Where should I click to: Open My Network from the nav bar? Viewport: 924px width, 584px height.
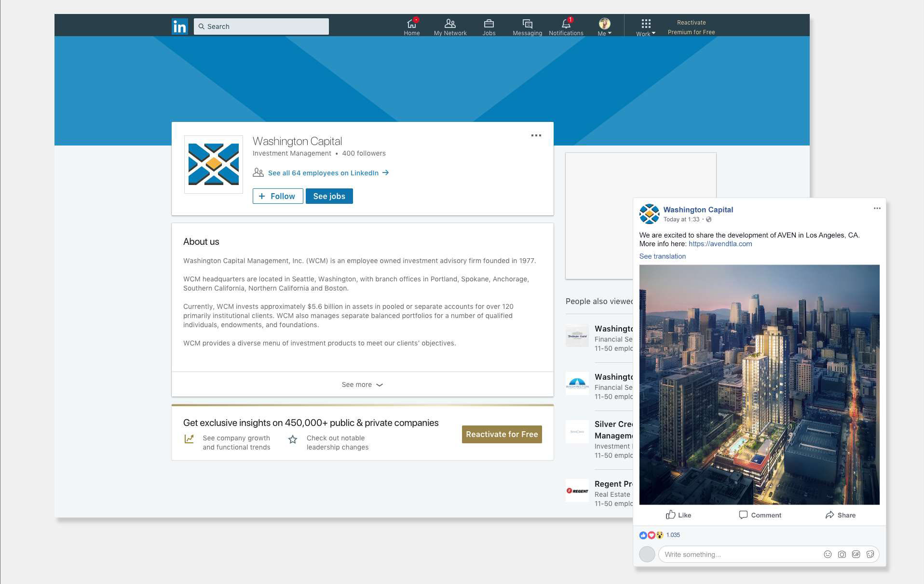tap(450, 27)
